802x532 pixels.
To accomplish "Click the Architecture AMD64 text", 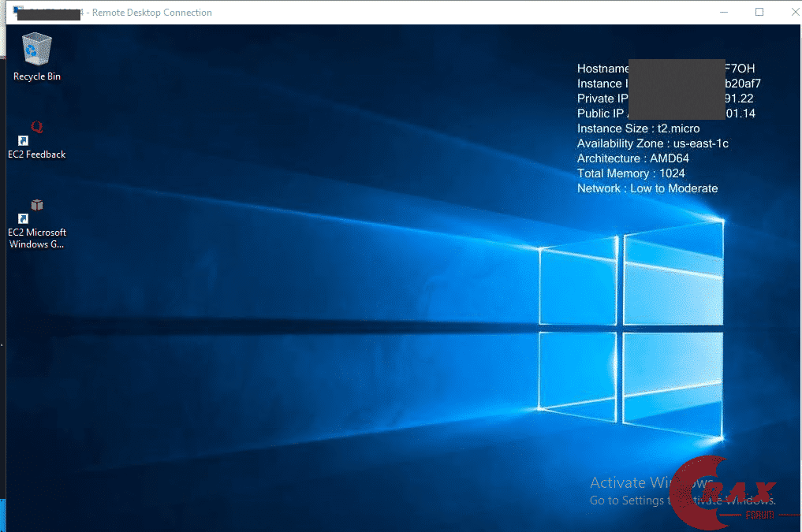I will coord(632,158).
